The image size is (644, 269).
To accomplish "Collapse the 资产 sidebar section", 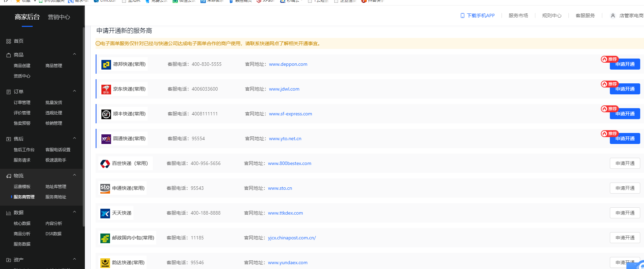I will coord(75,259).
